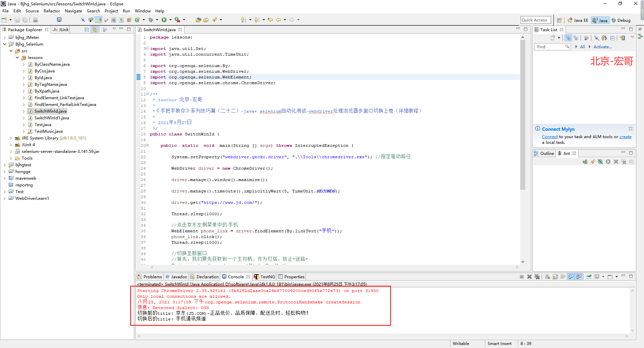Remove All Terminated Launches in Console

point(537,277)
